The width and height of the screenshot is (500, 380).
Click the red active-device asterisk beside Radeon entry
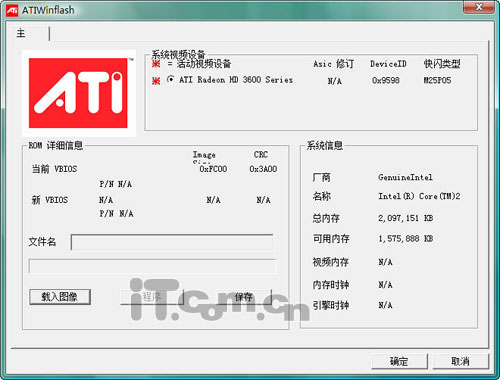click(156, 80)
